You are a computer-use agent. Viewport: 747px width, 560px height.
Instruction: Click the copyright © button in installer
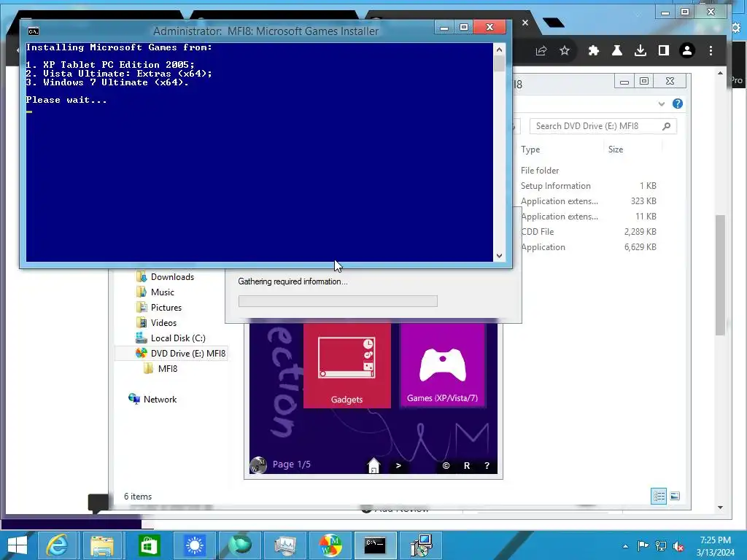click(446, 466)
